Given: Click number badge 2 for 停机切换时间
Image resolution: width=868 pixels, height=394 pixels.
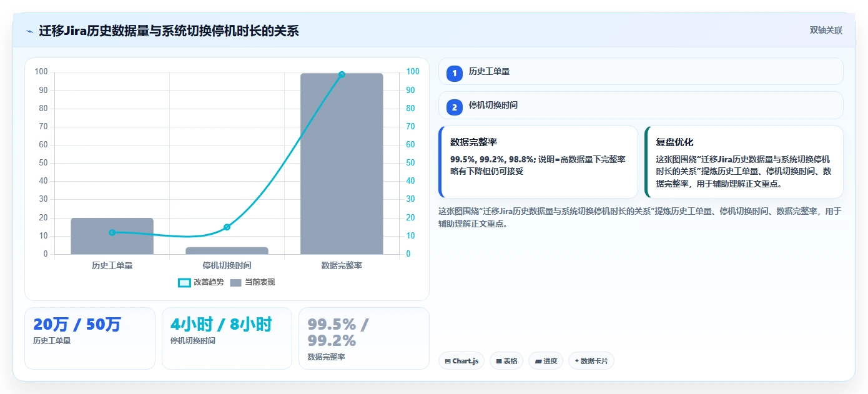Looking at the screenshot, I should click(x=455, y=107).
